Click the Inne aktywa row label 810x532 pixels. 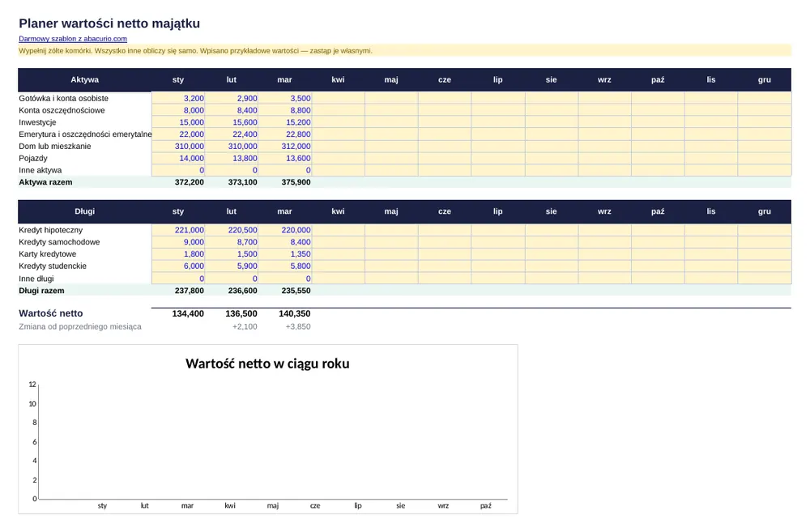pos(40,170)
